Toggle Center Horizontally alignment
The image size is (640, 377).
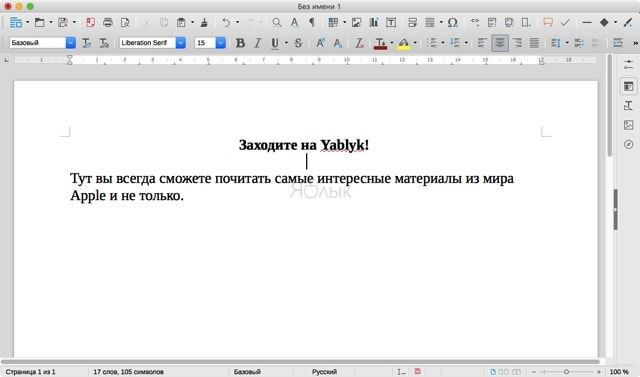coord(500,43)
